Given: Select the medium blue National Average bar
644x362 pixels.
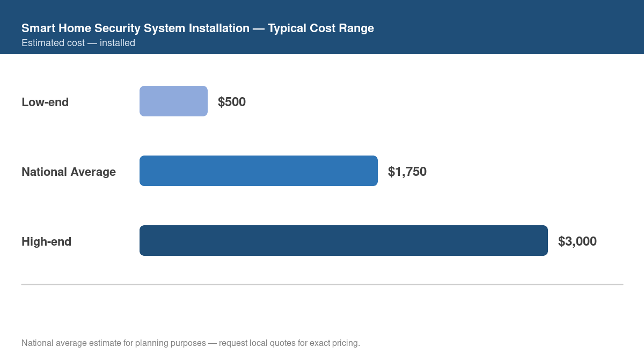Looking at the screenshot, I should point(259,171).
